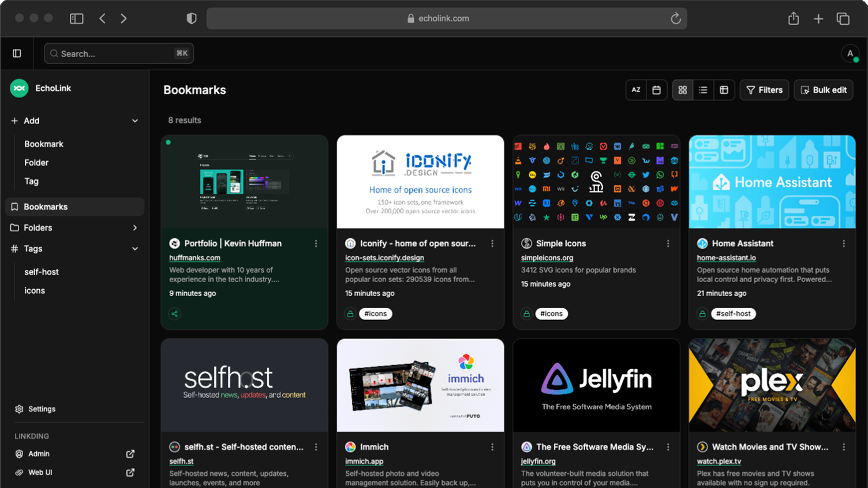
Task: Open Iconify preview thumbnail
Action: (420, 182)
